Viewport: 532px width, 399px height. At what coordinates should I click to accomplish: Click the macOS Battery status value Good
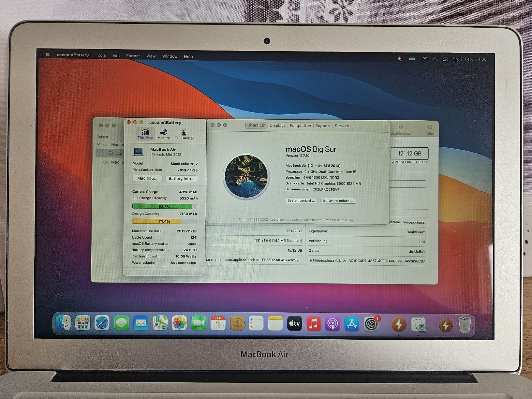(x=192, y=244)
